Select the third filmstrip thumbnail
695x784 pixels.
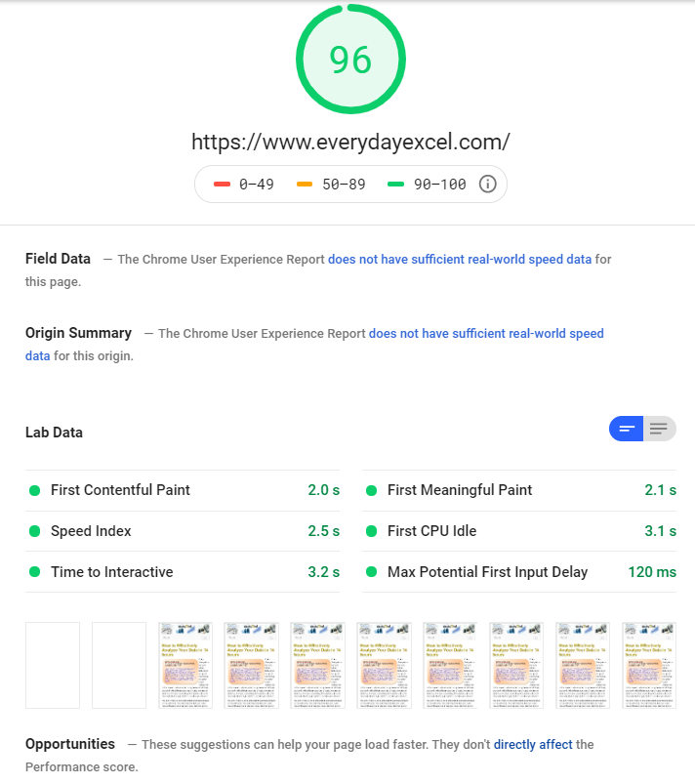pyautogui.click(x=185, y=665)
